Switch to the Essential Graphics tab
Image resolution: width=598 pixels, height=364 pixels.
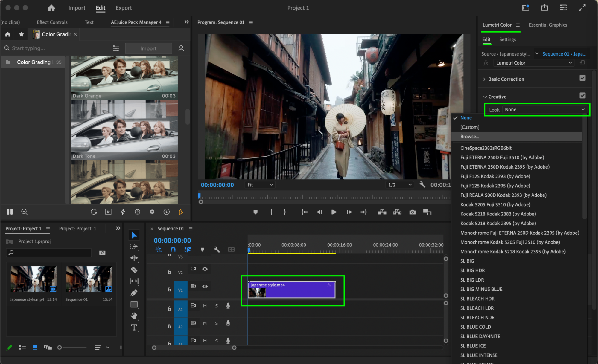[547, 25]
